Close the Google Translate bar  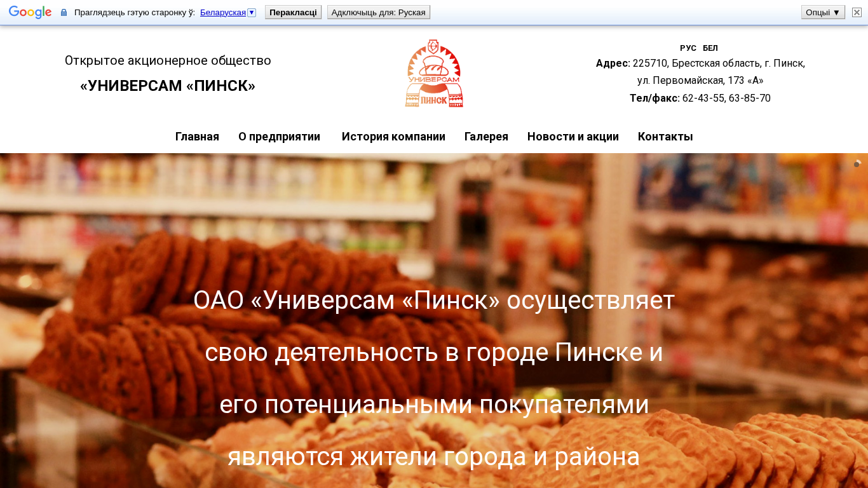coord(857,13)
